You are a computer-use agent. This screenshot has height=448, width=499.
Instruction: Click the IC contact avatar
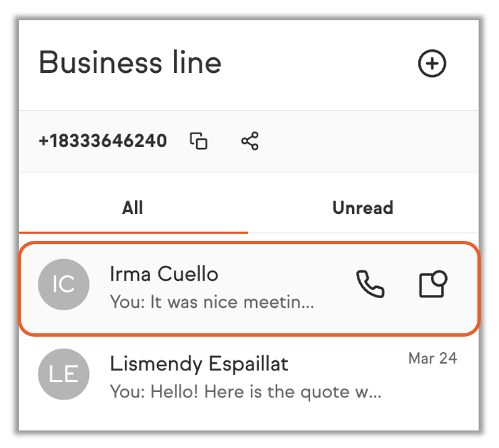(x=63, y=285)
